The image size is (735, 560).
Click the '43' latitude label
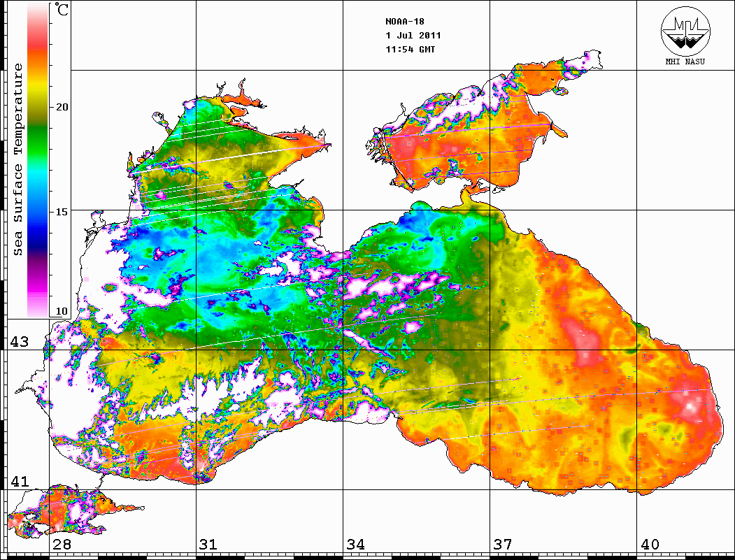20,342
